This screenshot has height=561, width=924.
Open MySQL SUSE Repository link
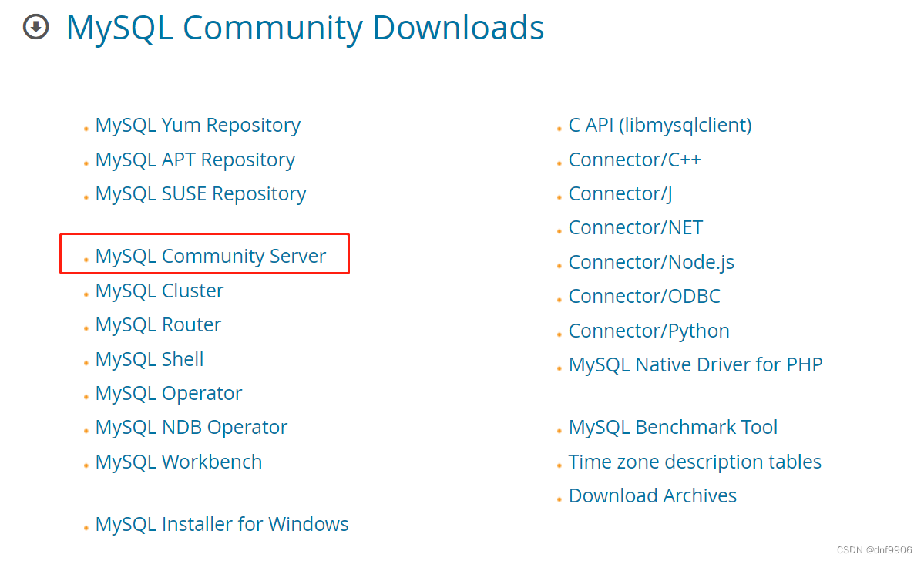(200, 194)
